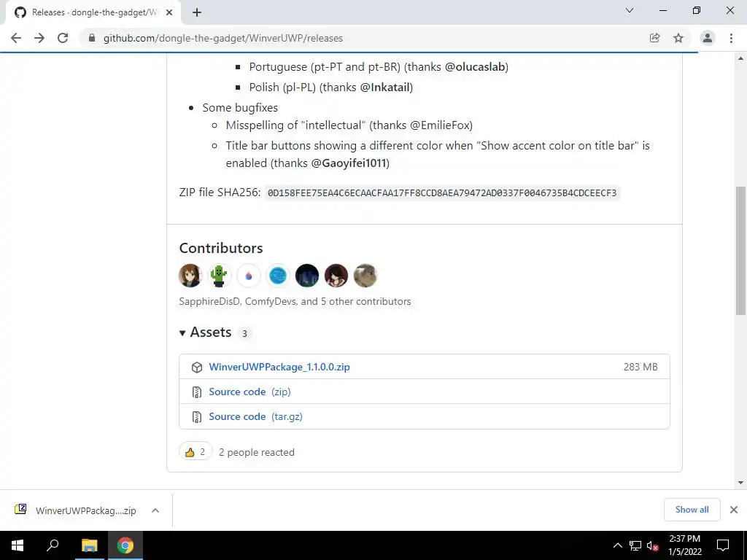Open @Inkatail profile link

pyautogui.click(x=385, y=87)
